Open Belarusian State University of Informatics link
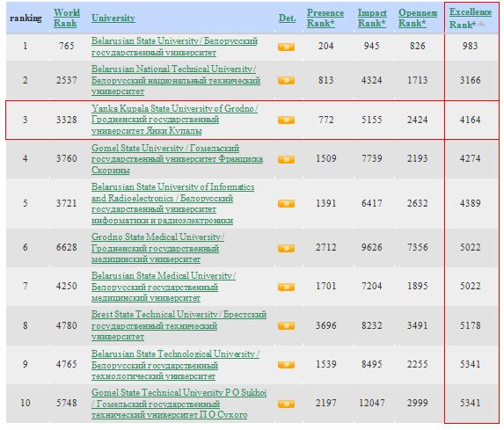The height and width of the screenshot is (430, 504). (x=173, y=203)
